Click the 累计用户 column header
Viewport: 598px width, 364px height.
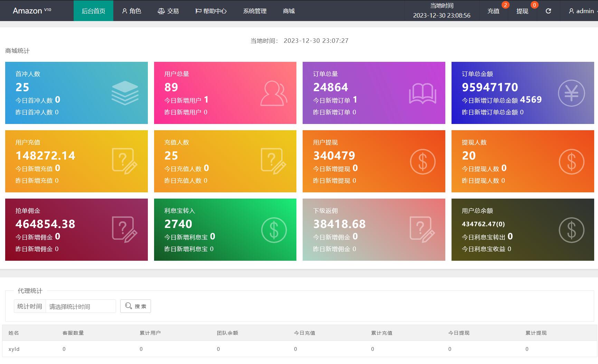pyautogui.click(x=150, y=333)
